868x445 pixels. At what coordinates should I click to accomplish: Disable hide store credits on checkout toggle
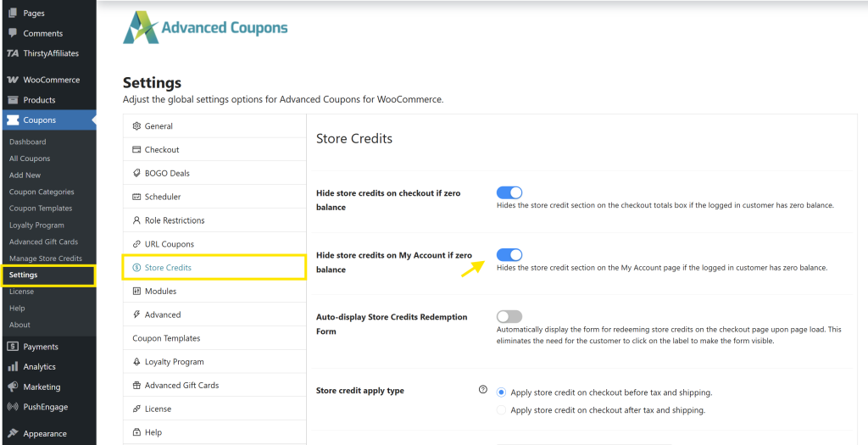(509, 193)
